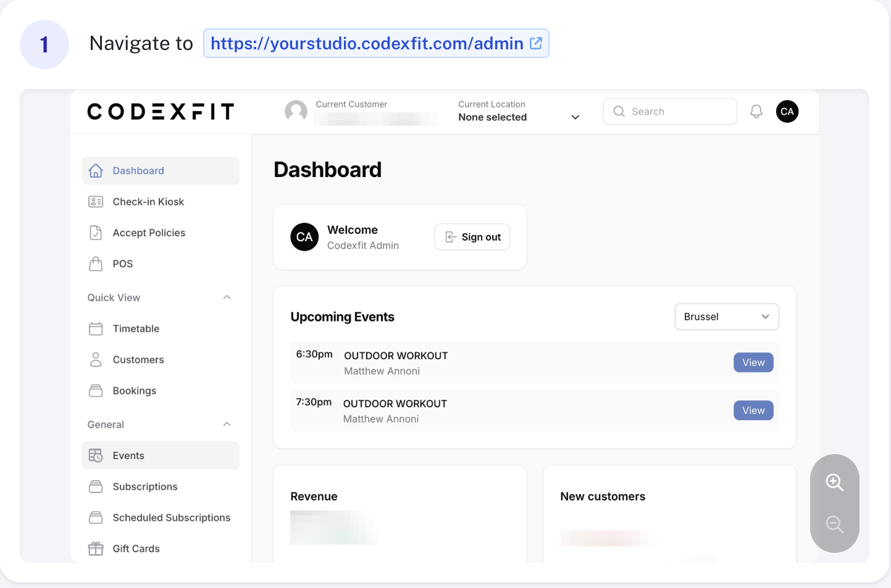Open the CA profile avatar in header
The image size is (891, 588).
(x=787, y=112)
